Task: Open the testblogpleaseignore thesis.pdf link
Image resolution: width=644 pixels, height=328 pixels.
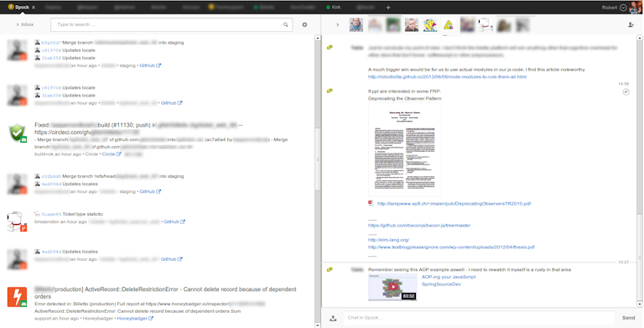Action: pos(451,247)
